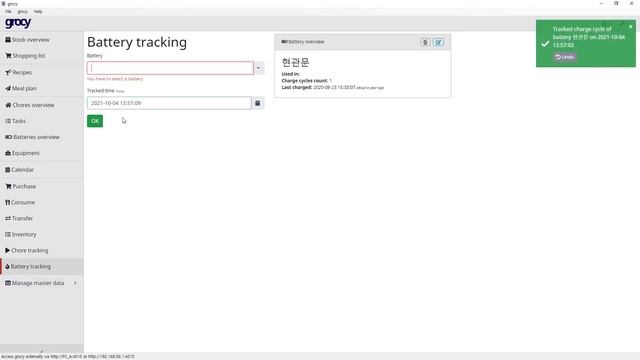Click 'You have to select a battery' message
Screen dimensions: 640x360
pyautogui.click(x=115, y=79)
